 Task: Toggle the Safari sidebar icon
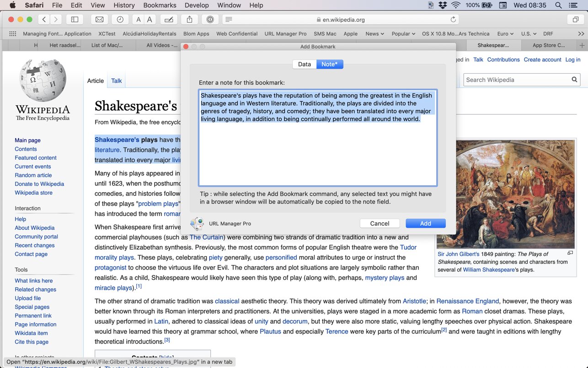click(75, 20)
